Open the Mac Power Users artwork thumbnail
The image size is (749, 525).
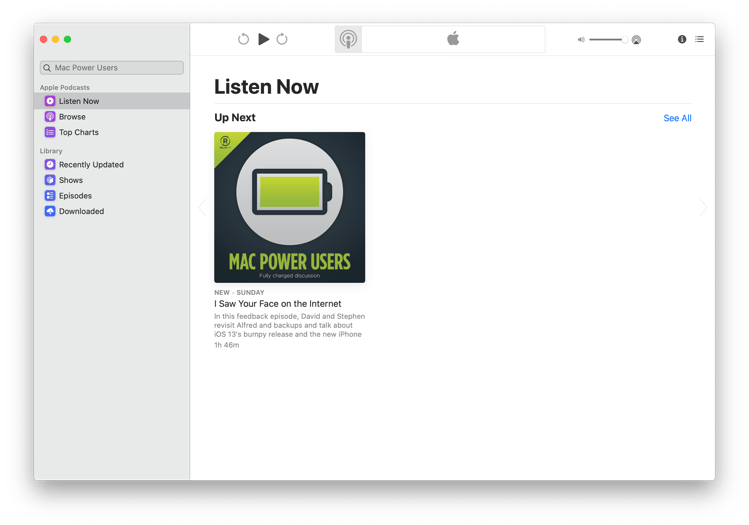coord(289,207)
